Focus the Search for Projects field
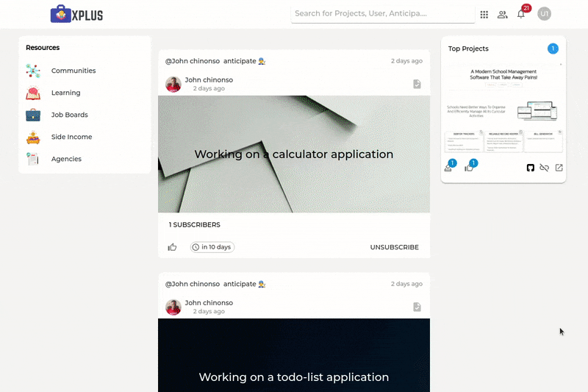Viewport: 588px width, 392px height. coord(382,14)
